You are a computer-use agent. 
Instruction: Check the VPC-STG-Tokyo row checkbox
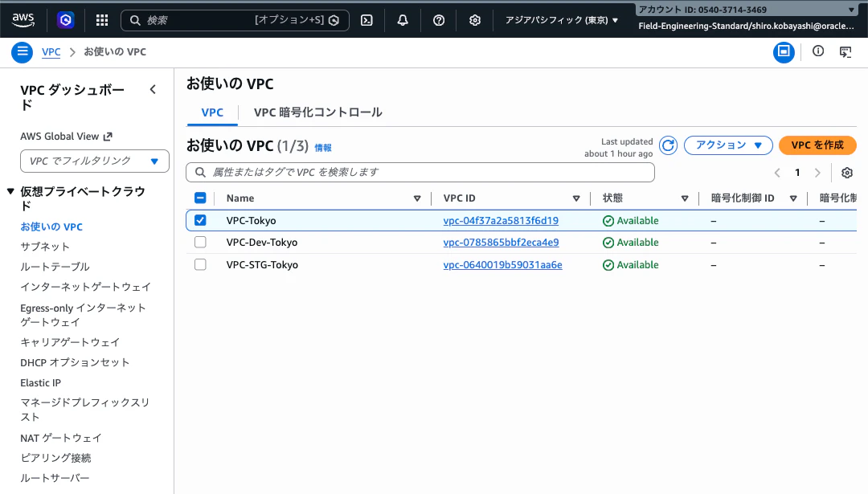(200, 264)
